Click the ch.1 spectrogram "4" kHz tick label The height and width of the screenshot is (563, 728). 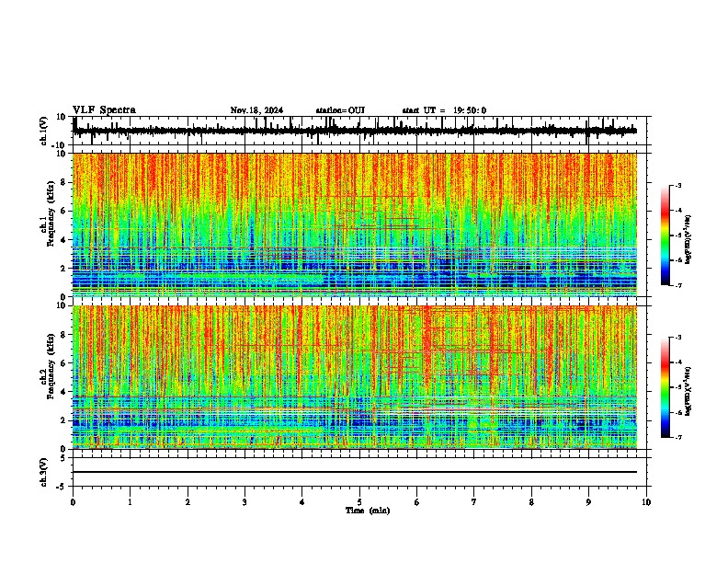(x=64, y=240)
